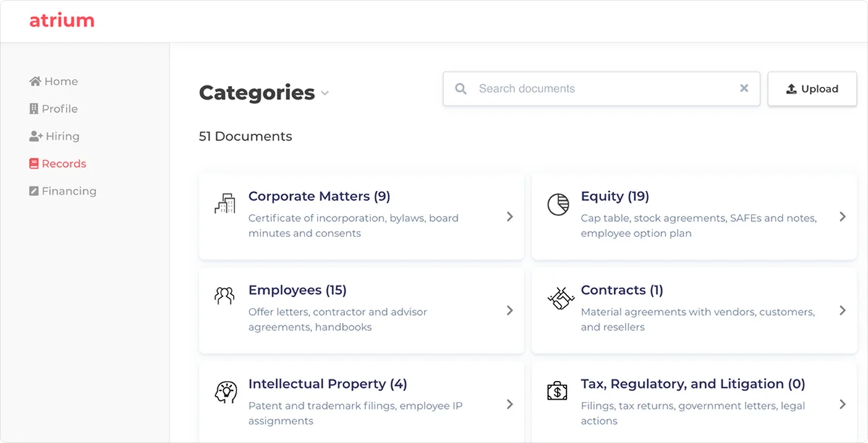This screenshot has width=868, height=443.
Task: Click the magnifier icon in search bar
Action: [x=461, y=89]
